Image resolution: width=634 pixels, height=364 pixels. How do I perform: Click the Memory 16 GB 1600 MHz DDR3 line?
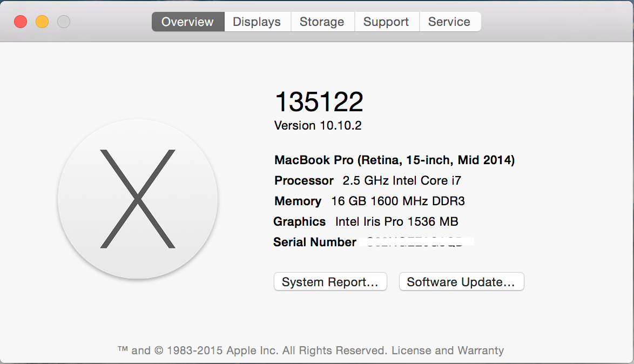click(x=369, y=201)
